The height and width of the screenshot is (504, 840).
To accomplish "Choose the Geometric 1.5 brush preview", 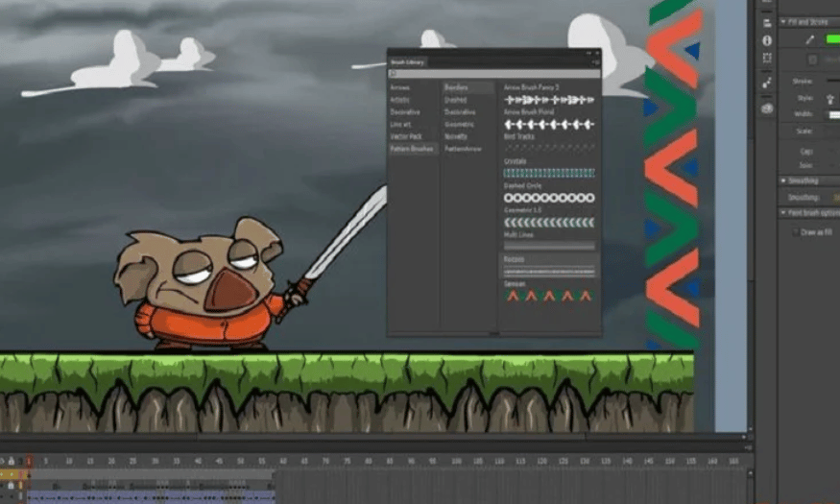I will tap(549, 223).
